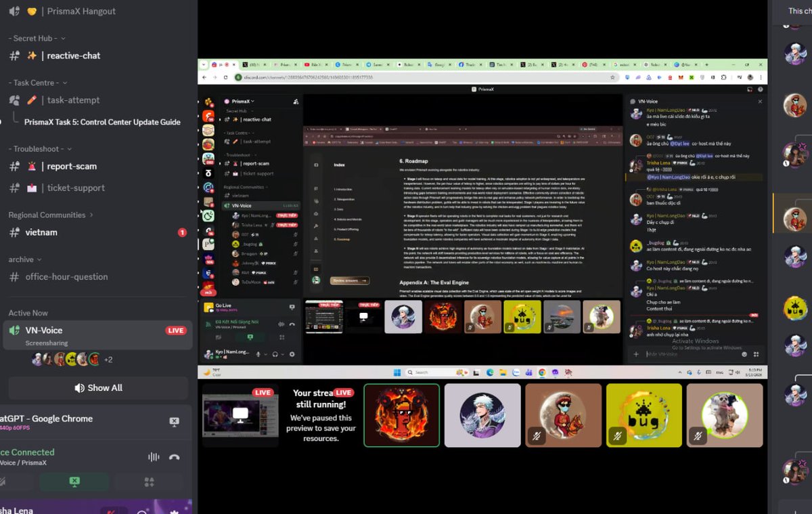
Task: Click the 'Voice Connected' status text
Action: [x=27, y=452]
